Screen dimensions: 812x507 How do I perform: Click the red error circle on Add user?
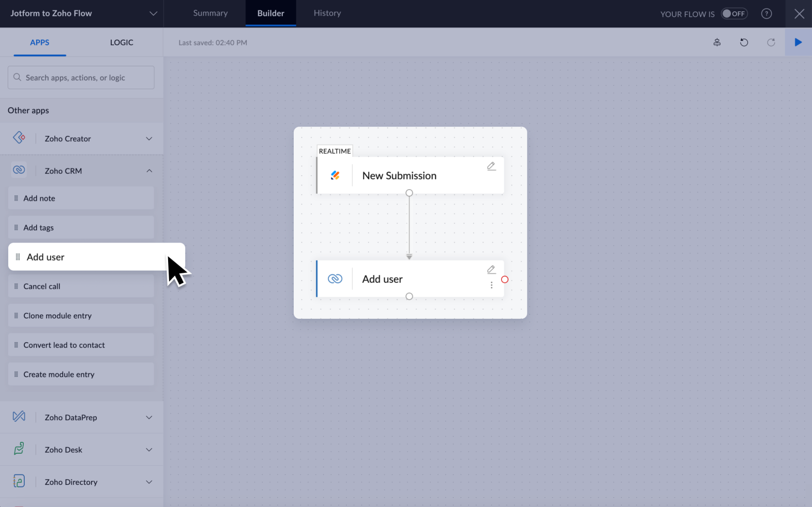point(505,280)
